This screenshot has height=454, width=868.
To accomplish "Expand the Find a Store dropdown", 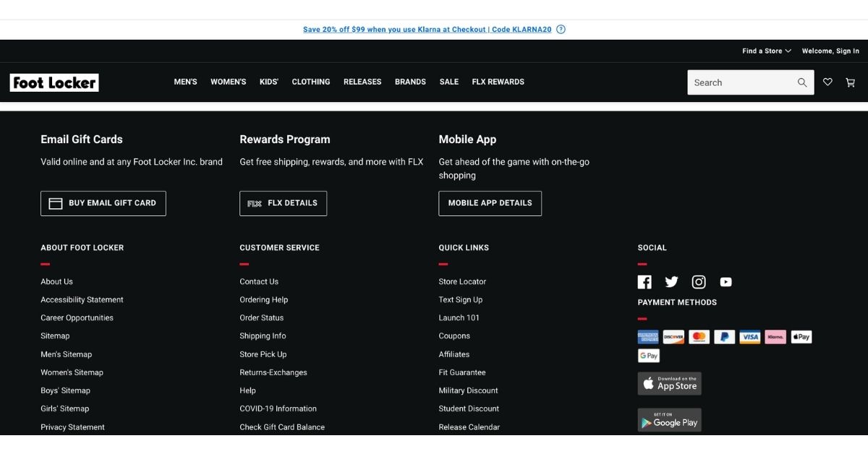I will tap(767, 51).
